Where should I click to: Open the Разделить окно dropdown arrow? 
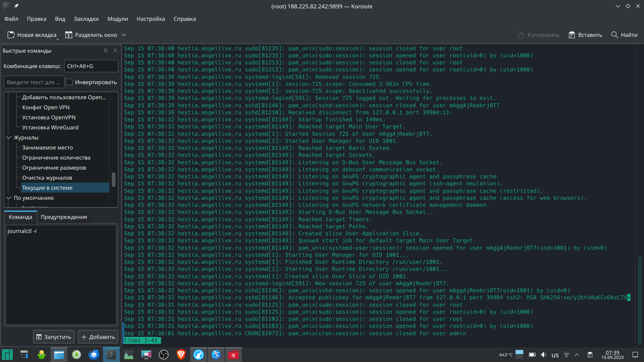pos(123,35)
